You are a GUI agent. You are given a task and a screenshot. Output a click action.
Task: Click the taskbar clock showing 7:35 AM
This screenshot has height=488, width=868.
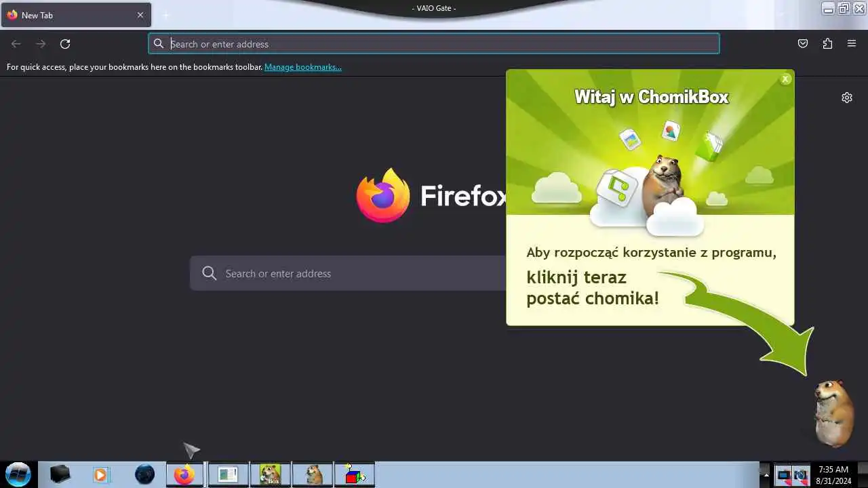tap(833, 474)
